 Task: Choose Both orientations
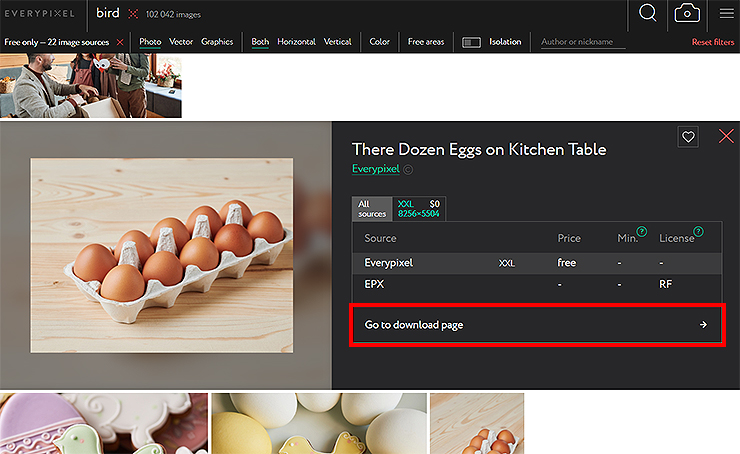coord(260,42)
